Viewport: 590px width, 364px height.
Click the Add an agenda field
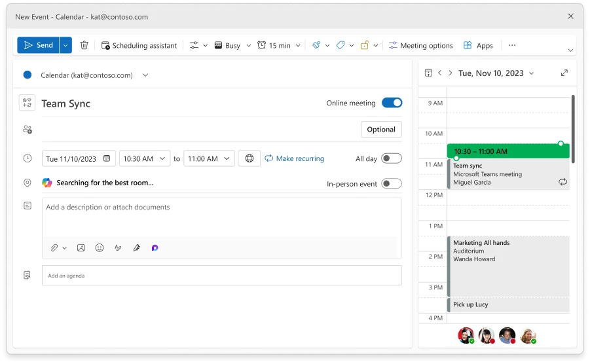[x=221, y=276]
